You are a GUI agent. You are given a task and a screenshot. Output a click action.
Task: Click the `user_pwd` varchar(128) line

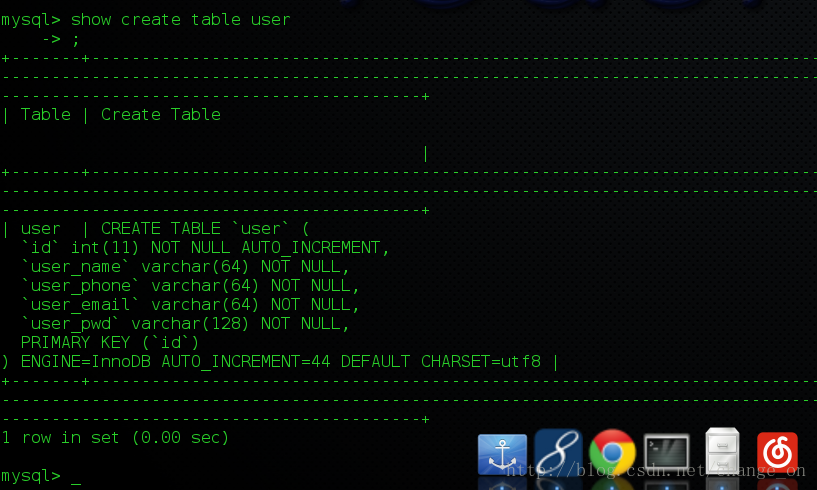pos(185,324)
